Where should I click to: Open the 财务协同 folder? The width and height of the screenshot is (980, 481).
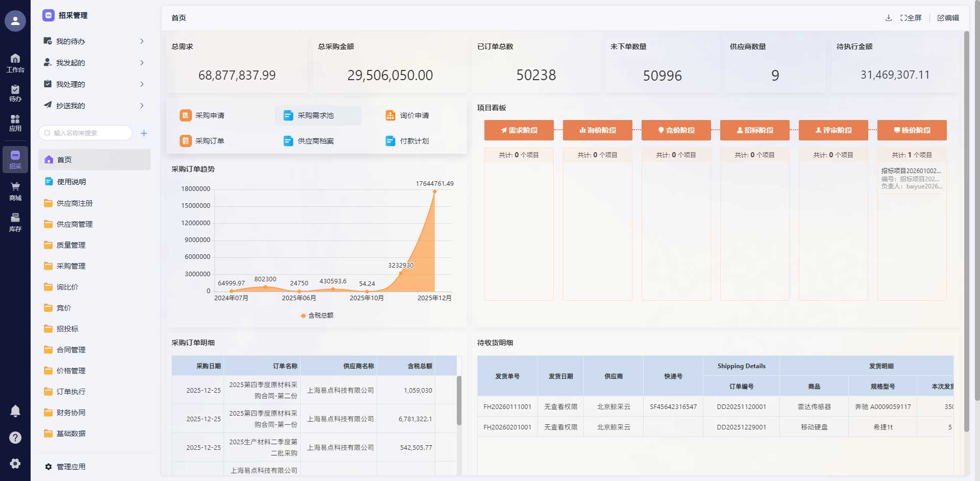[x=94, y=413]
